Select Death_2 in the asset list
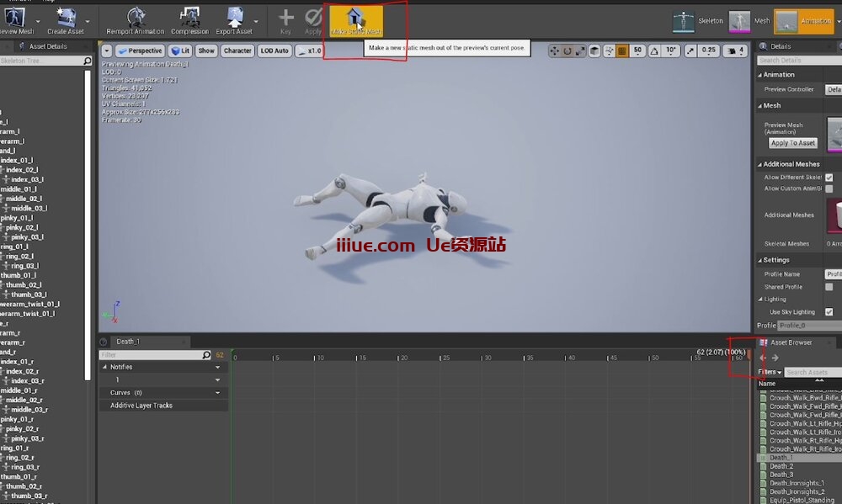The height and width of the screenshot is (504, 842). coord(781,466)
